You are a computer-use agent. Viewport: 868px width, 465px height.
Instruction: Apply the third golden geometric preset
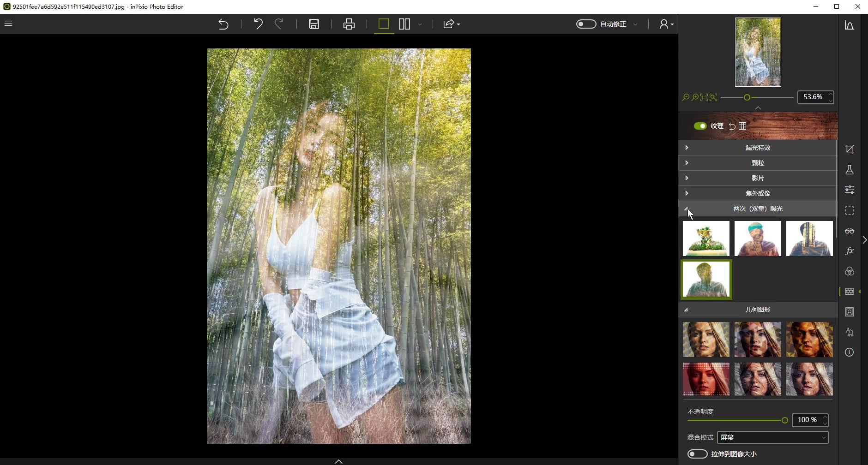point(809,340)
